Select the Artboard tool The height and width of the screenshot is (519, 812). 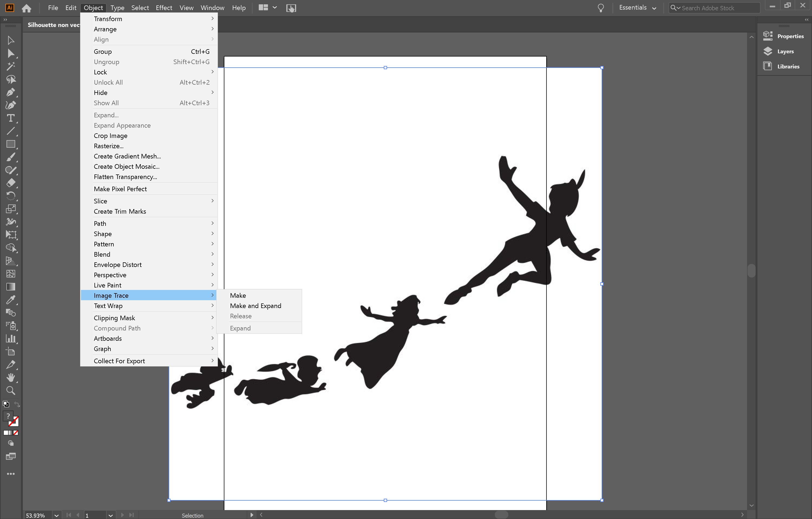coord(11,352)
